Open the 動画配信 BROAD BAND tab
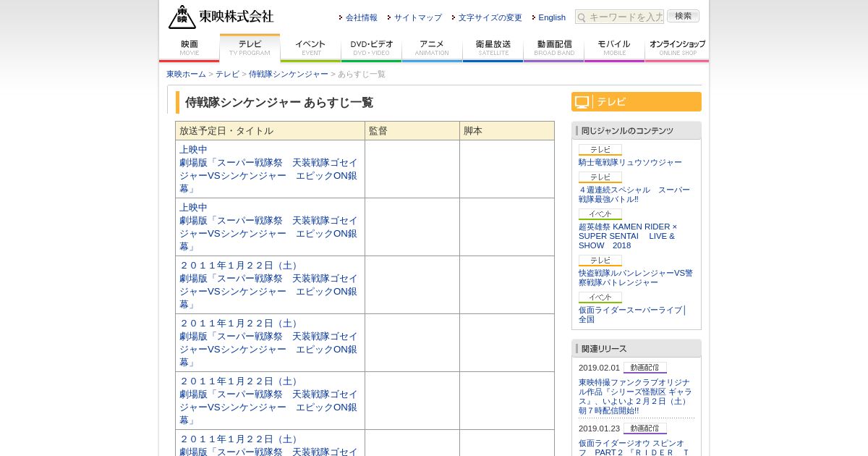868x456 pixels. click(x=554, y=48)
